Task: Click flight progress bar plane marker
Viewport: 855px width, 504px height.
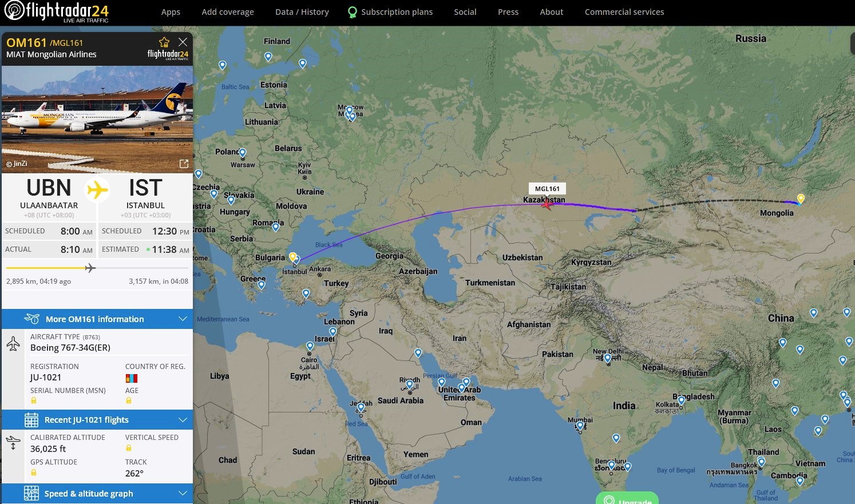Action: 90,268
